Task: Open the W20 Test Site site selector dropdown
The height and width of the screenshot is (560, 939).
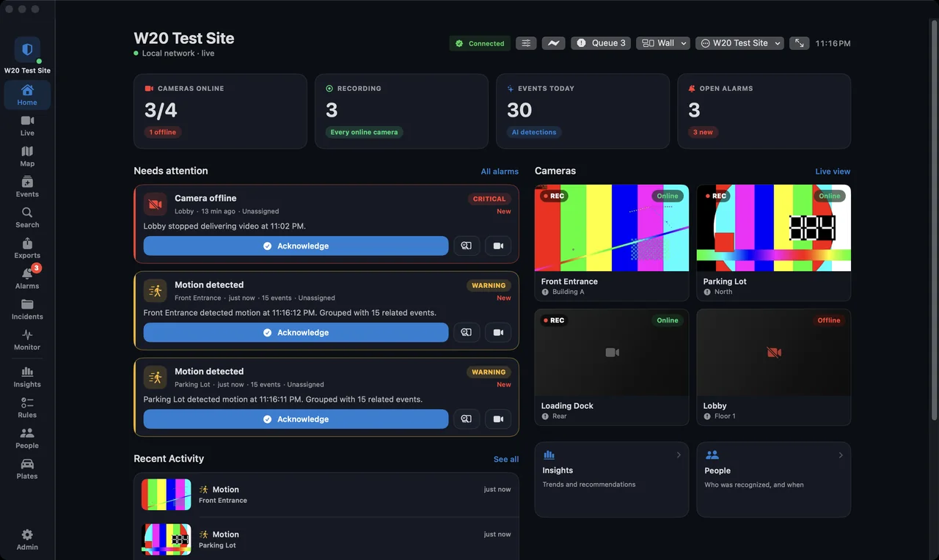Action: tap(740, 43)
